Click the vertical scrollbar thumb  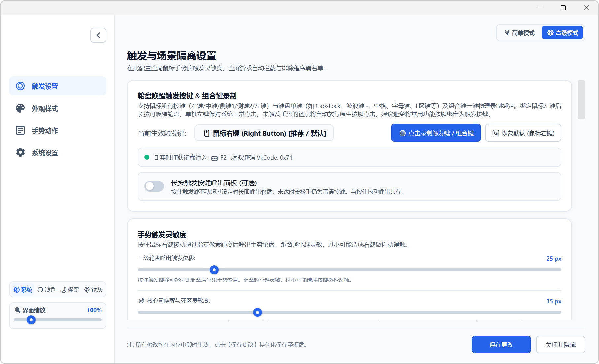tap(581, 100)
